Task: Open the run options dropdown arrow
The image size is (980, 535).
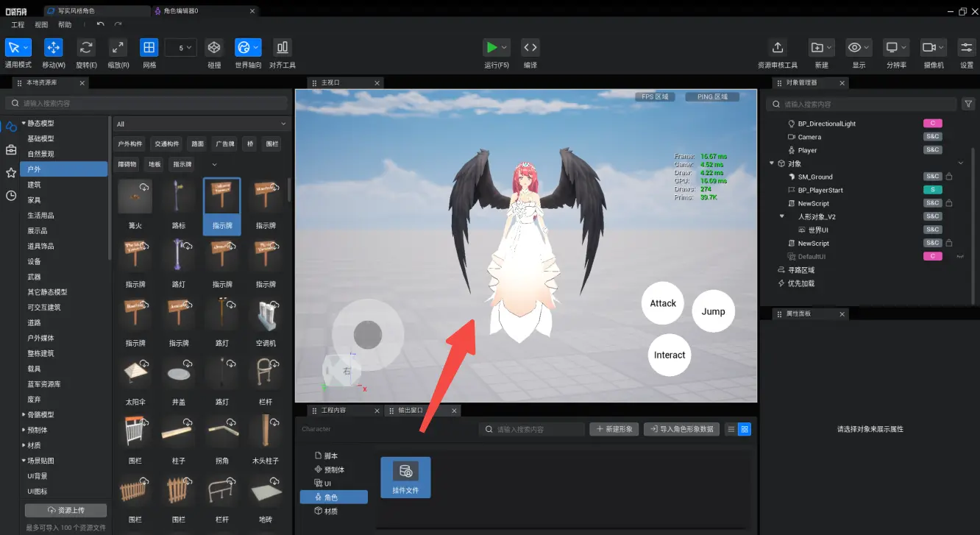Action: [505, 47]
